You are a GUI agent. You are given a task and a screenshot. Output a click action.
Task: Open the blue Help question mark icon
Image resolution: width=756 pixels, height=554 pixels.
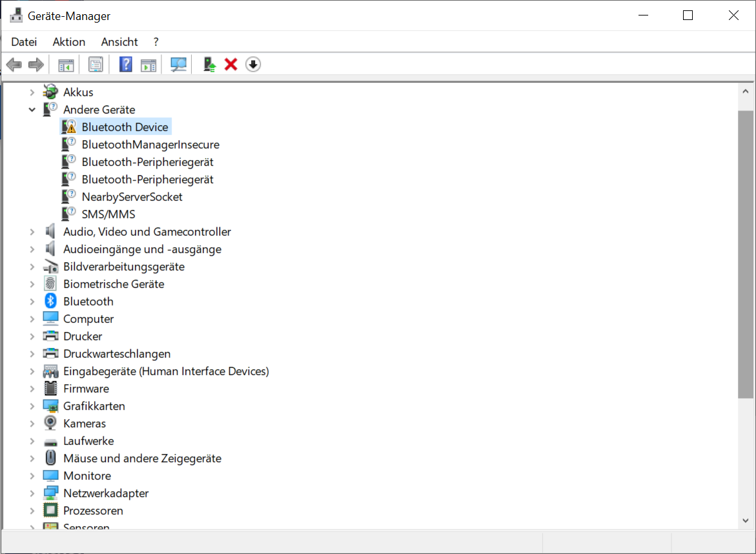(x=125, y=64)
